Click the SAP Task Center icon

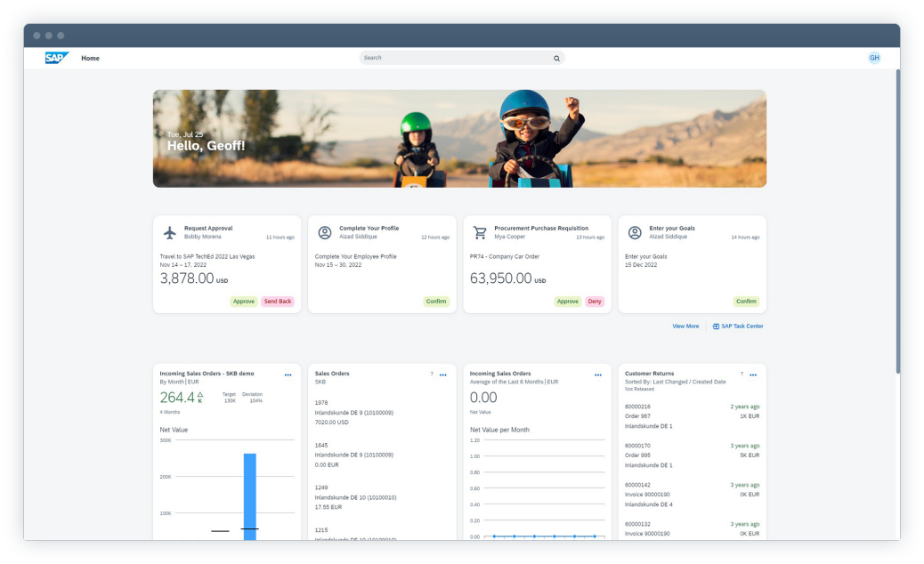716,326
